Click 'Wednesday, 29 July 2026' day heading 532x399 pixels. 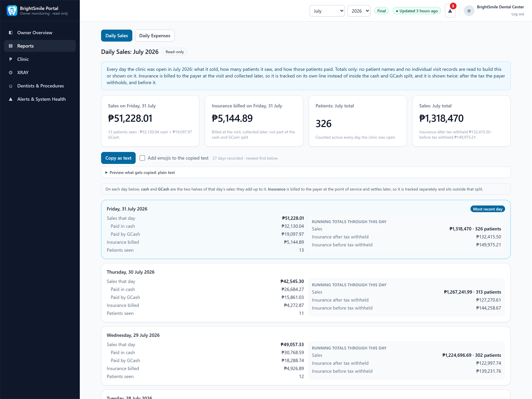[x=133, y=335]
